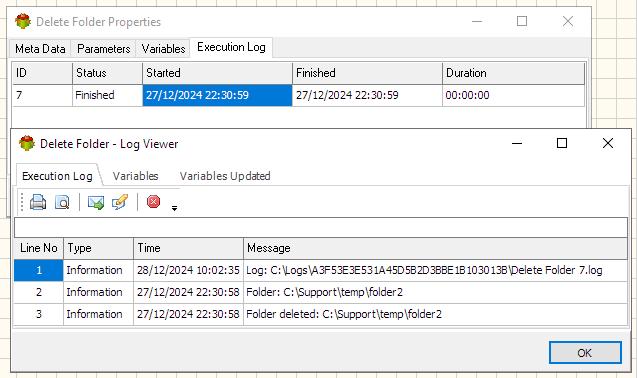
Task: Click the filter input field above log table
Action: 321,227
